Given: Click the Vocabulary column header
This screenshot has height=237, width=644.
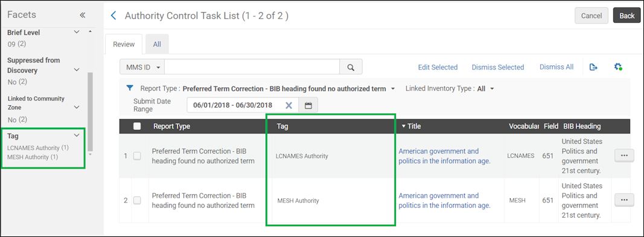Looking at the screenshot, I should pos(523,126).
